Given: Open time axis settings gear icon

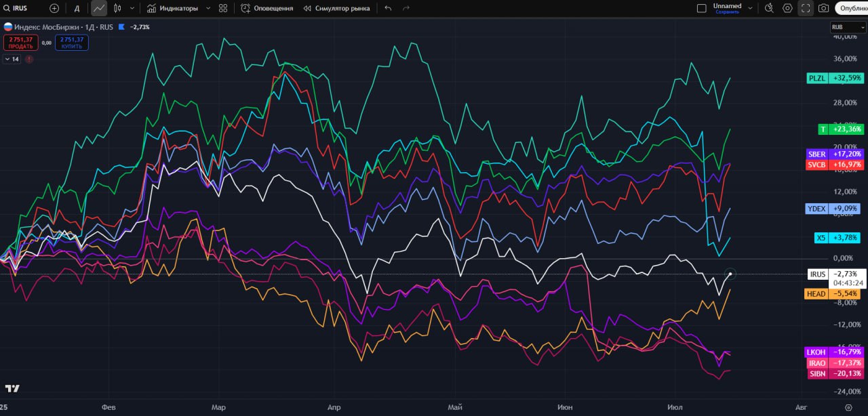Looking at the screenshot, I should click(848, 407).
